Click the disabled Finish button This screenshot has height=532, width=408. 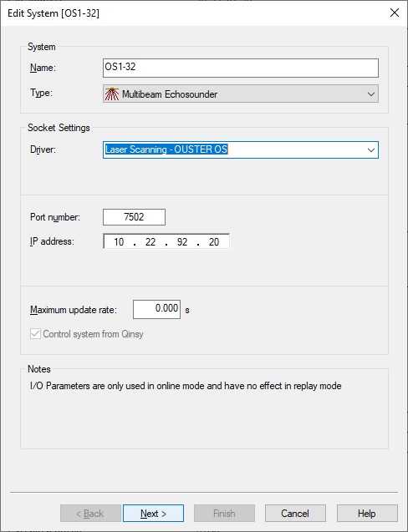[224, 514]
